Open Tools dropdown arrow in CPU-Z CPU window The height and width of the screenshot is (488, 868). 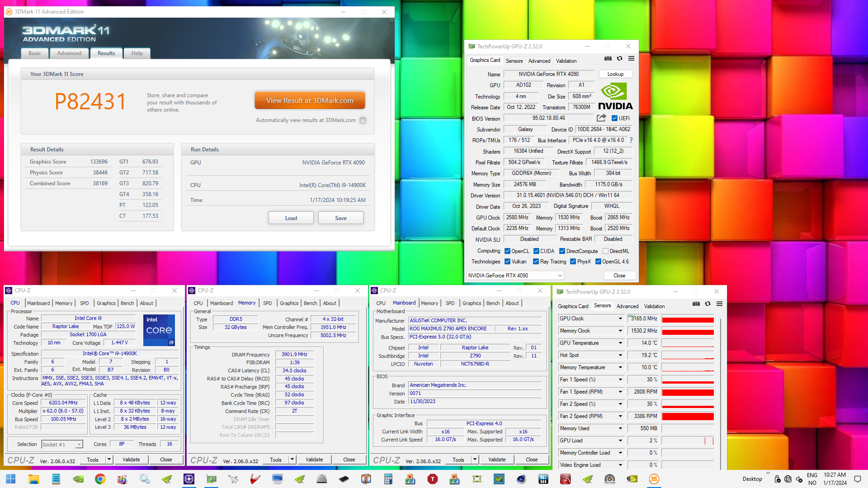point(109,460)
